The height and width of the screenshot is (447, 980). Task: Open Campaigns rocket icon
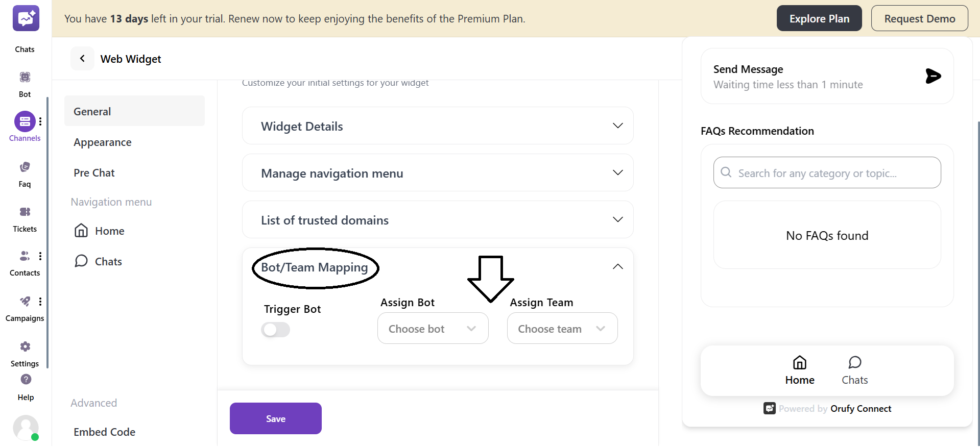(x=25, y=302)
